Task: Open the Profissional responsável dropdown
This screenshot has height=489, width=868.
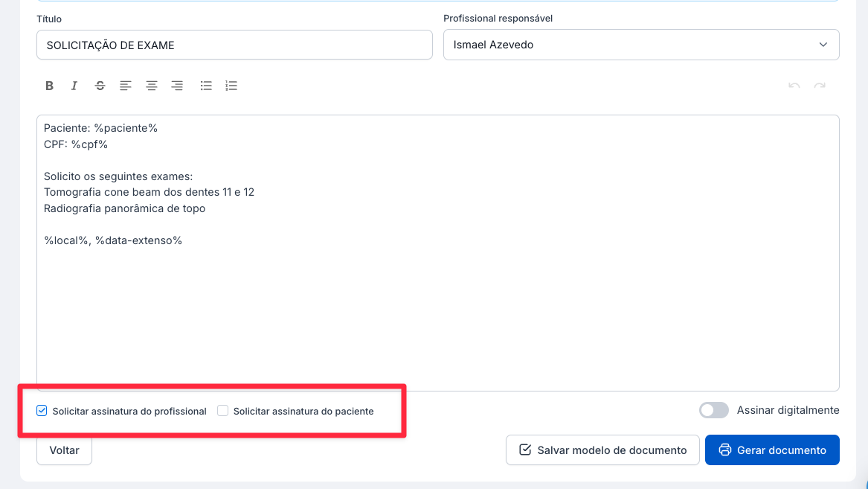Action: 640,45
